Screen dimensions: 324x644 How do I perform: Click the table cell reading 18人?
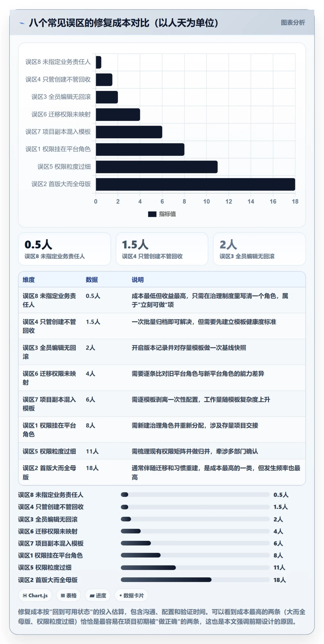pyautogui.click(x=92, y=468)
